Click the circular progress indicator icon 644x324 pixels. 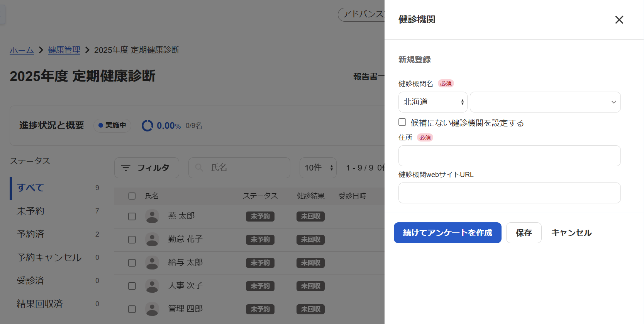point(147,126)
